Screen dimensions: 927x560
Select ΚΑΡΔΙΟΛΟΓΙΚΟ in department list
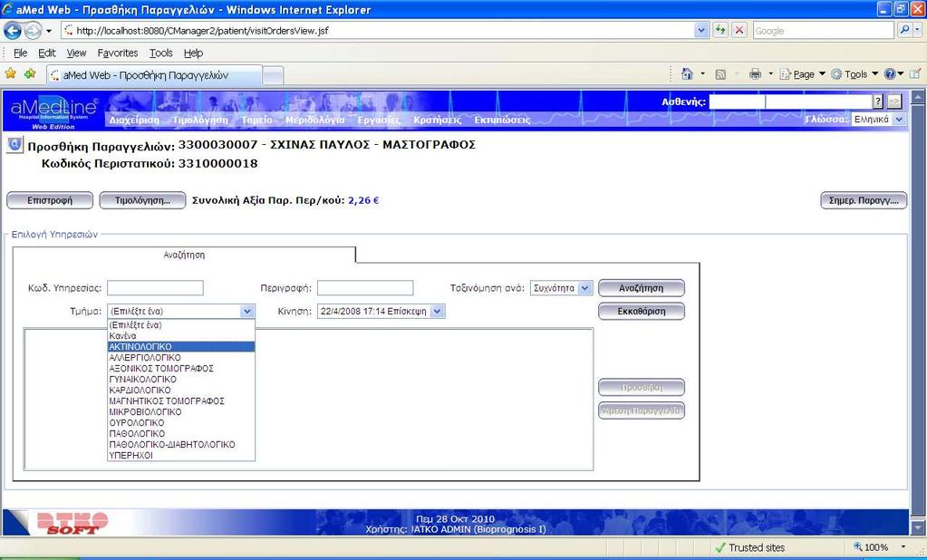(181, 391)
